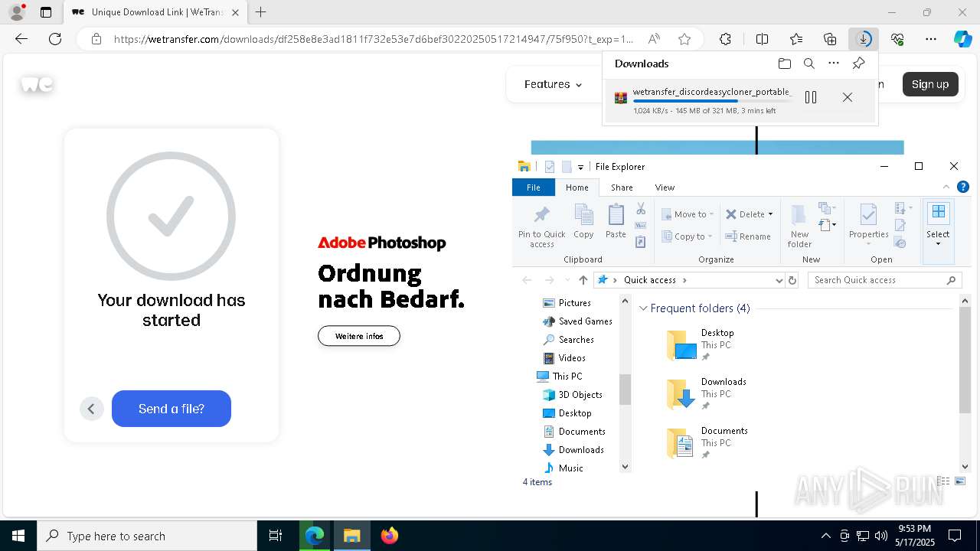Pin the Downloads panel
This screenshot has width=980, height=551.
point(858,64)
